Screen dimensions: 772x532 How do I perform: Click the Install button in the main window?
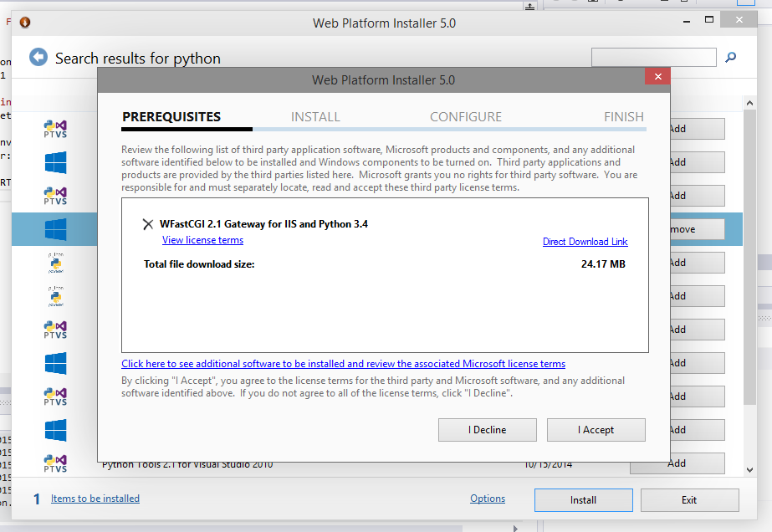(x=584, y=500)
